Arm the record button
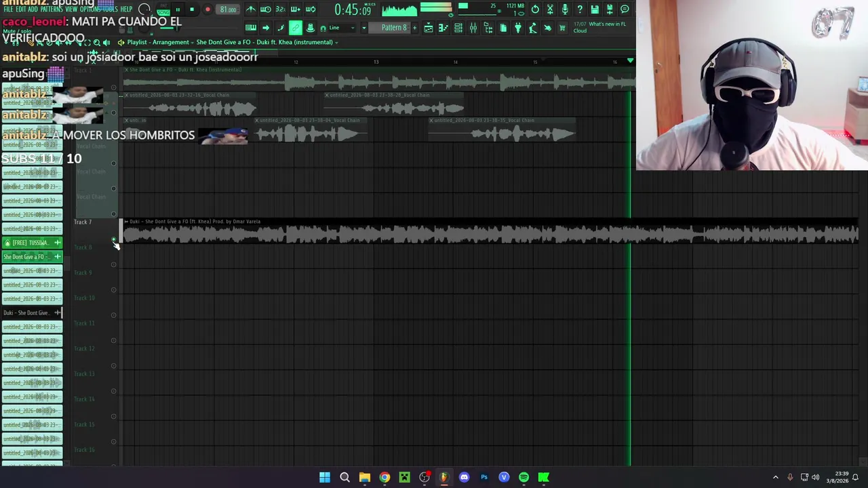 pos(208,9)
